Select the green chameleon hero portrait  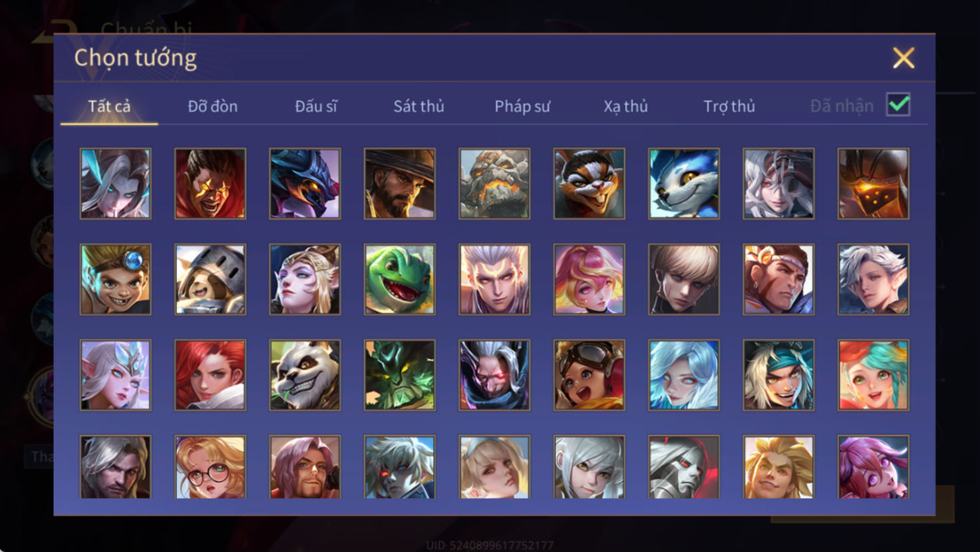pyautogui.click(x=399, y=279)
